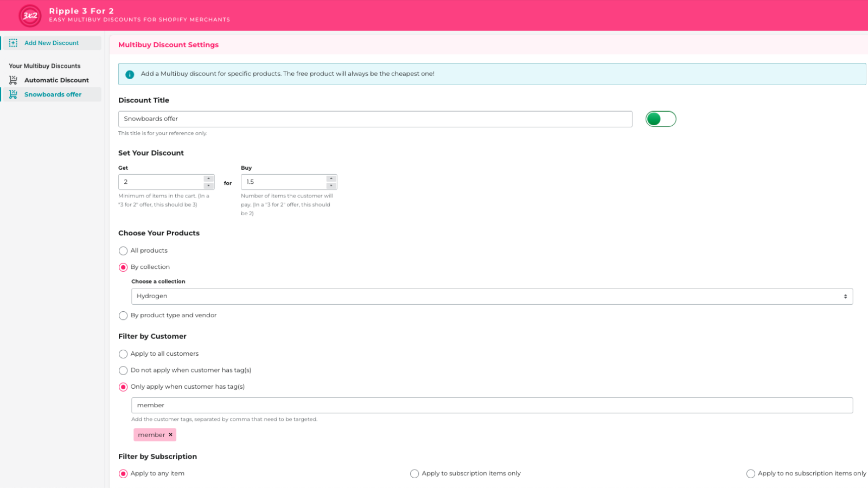Click the customer tags input field
The image size is (868, 488).
click(x=492, y=405)
